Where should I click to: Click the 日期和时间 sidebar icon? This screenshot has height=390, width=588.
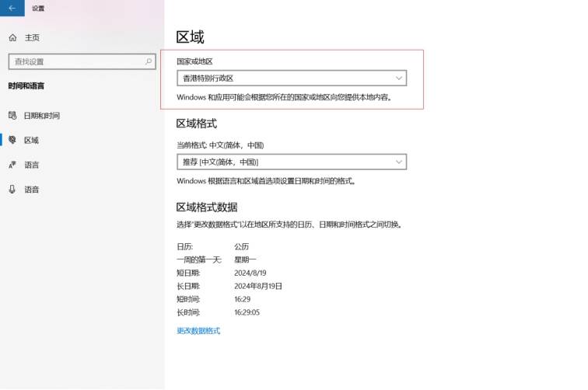pyautogui.click(x=12, y=115)
